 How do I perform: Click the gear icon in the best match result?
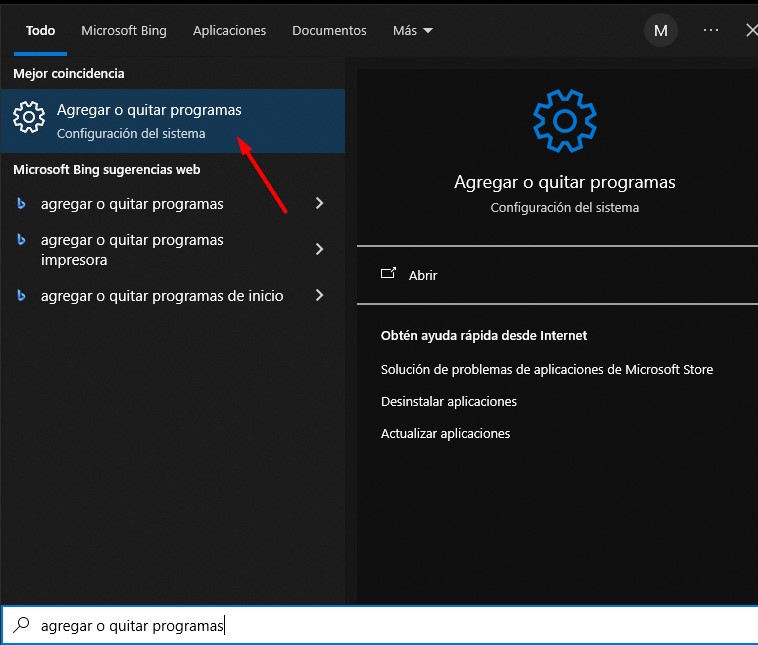tap(29, 117)
